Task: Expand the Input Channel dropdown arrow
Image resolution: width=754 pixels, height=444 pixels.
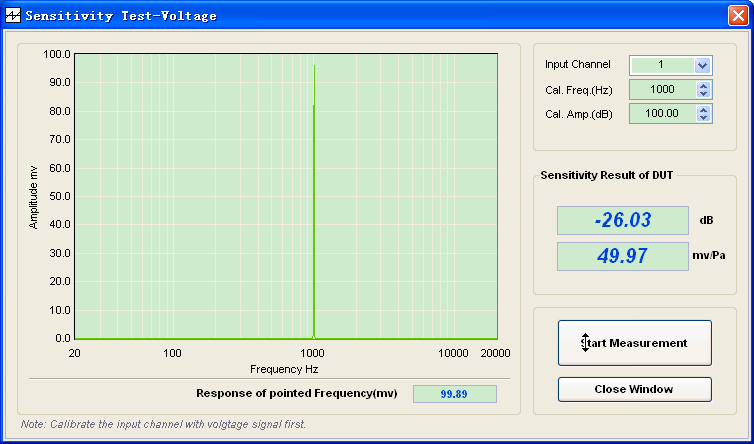Action: [x=702, y=65]
